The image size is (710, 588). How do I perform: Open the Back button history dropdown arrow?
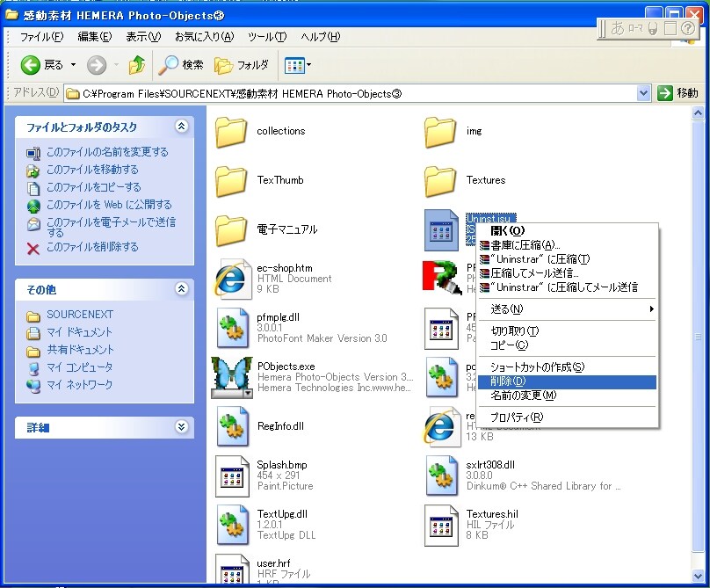tap(73, 65)
